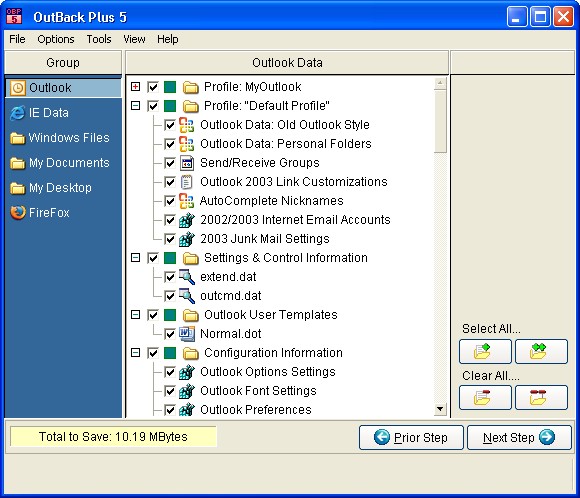Viewport: 580px width, 498px height.
Task: Uncheck Send/Receive Groups checkbox
Action: point(170,163)
